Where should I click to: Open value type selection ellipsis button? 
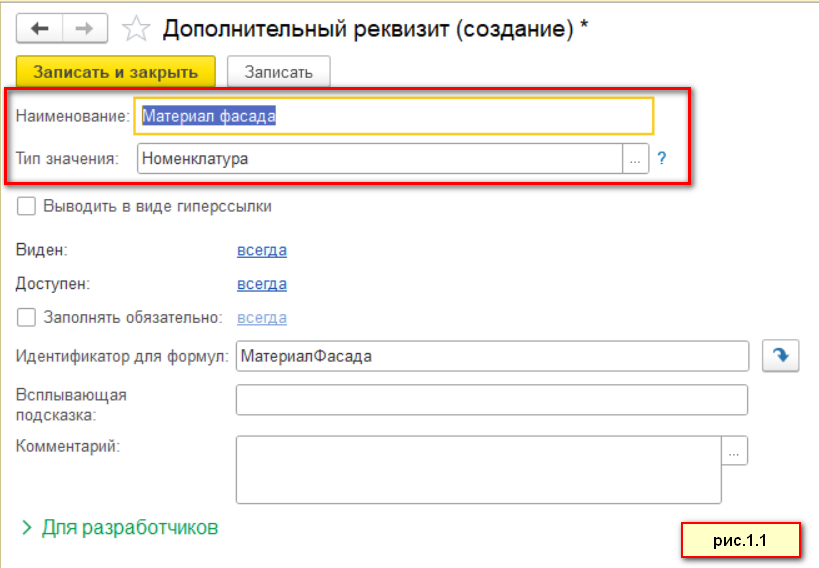click(x=635, y=159)
